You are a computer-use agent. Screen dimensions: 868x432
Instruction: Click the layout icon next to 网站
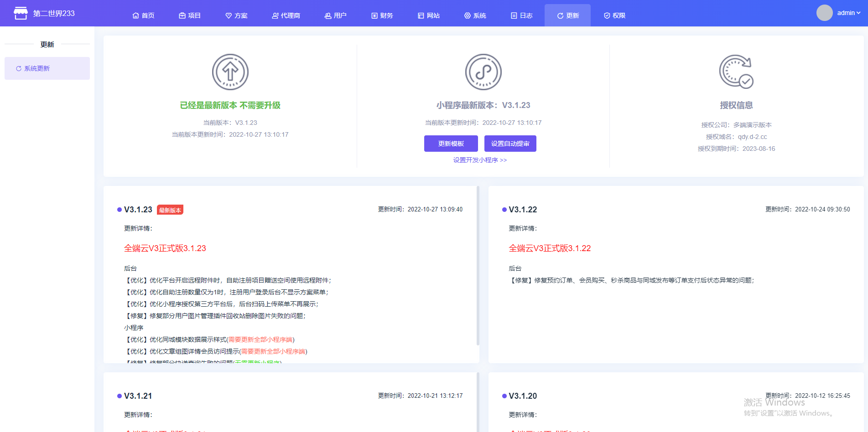click(421, 15)
